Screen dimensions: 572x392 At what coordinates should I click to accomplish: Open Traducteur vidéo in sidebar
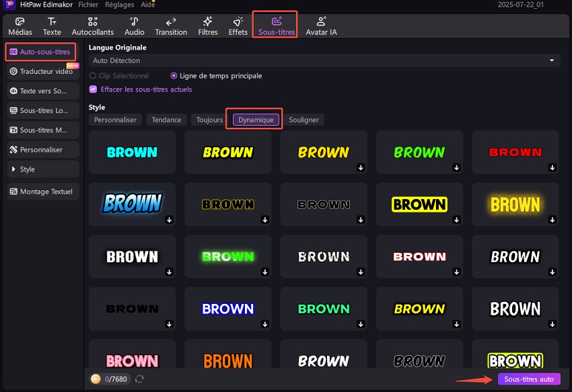[x=42, y=71]
